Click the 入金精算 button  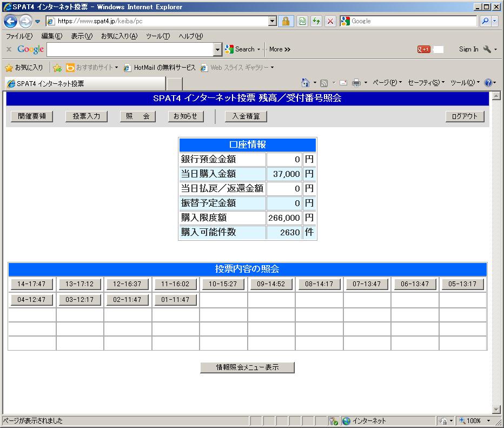[x=246, y=116]
